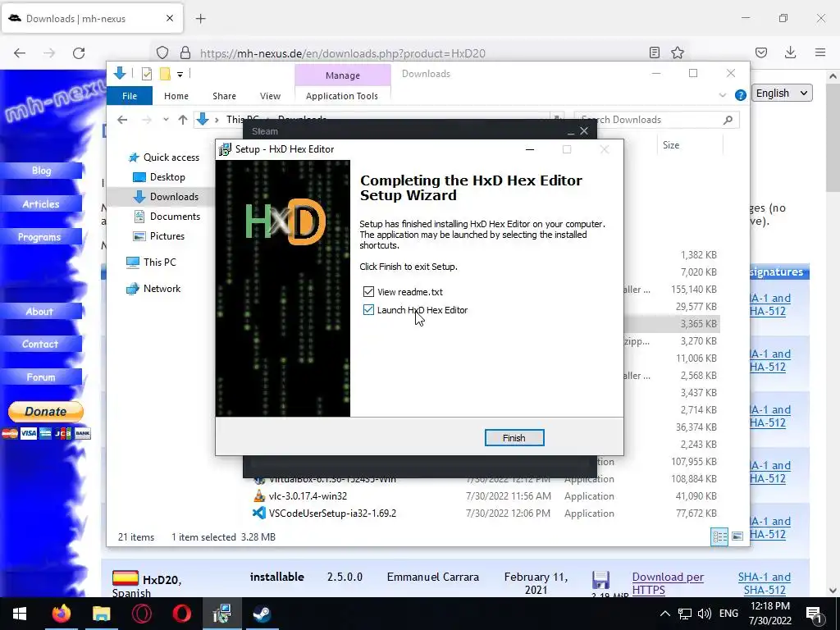Image resolution: width=840 pixels, height=630 pixels.
Task: Select Network in the navigation pane
Action: click(154, 288)
